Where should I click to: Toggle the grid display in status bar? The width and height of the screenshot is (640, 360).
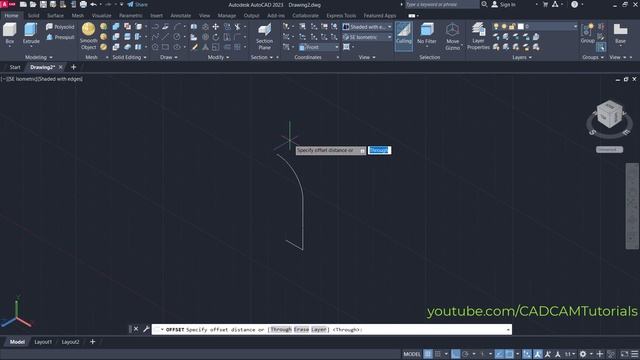(x=428, y=354)
